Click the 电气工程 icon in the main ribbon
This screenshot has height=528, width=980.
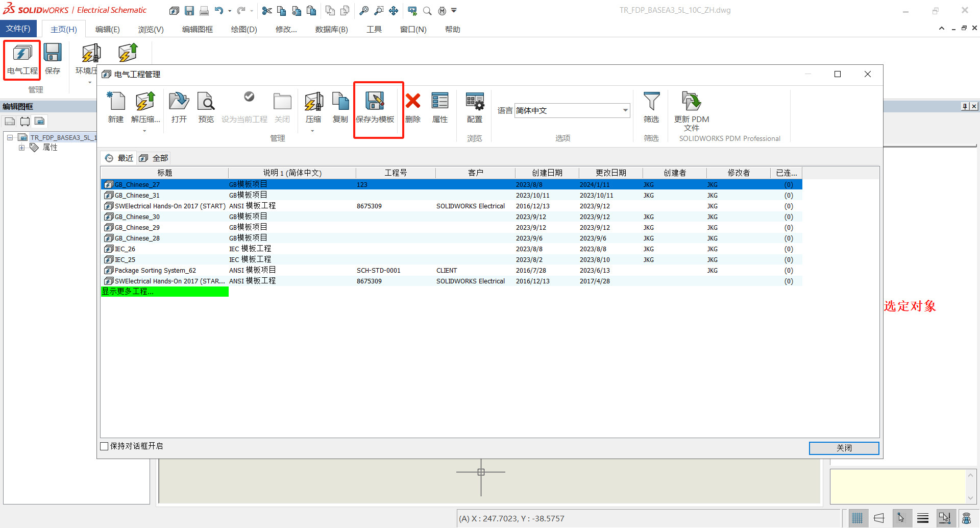22,59
